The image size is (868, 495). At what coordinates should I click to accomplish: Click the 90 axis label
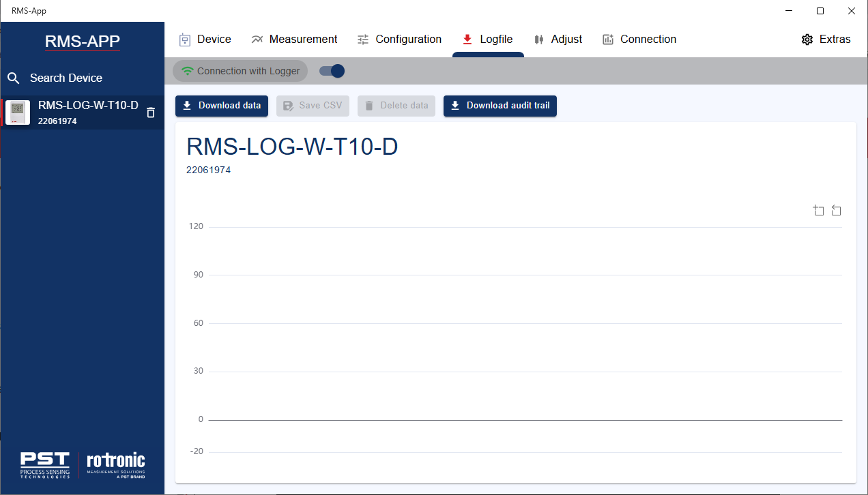[198, 275]
